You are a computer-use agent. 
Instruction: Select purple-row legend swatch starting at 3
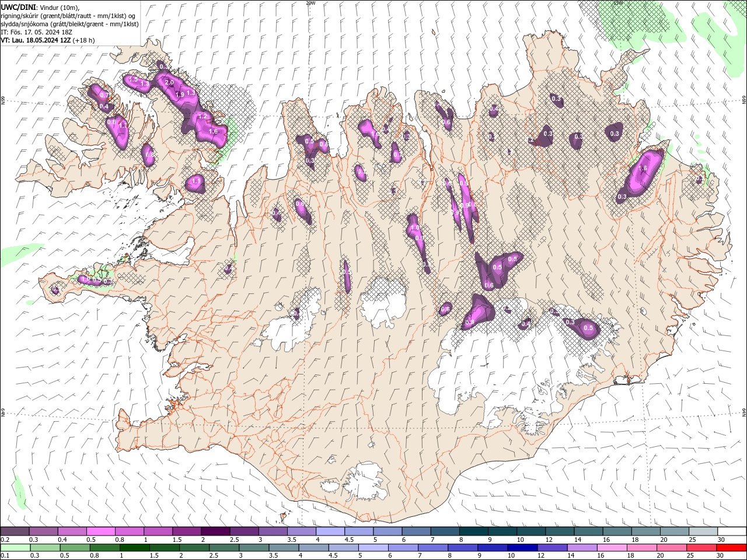273,531
